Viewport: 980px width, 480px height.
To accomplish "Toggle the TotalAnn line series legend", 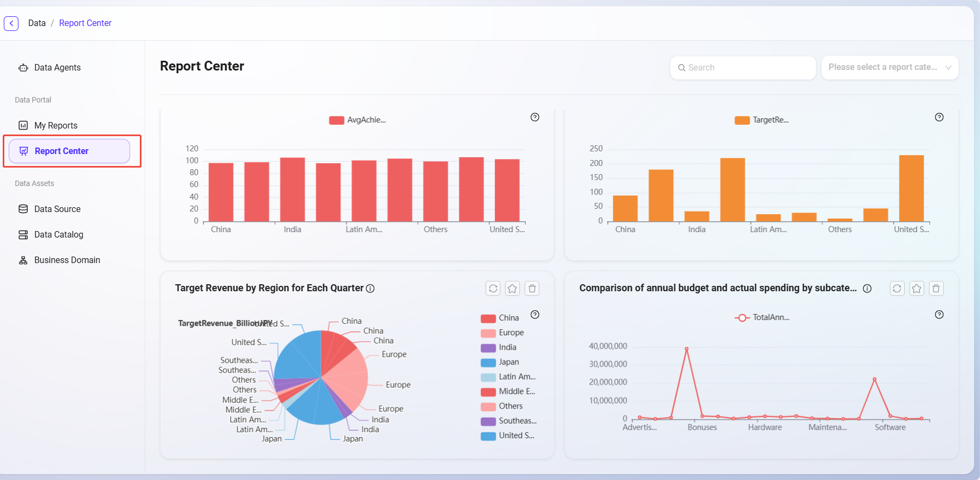I will coord(762,317).
